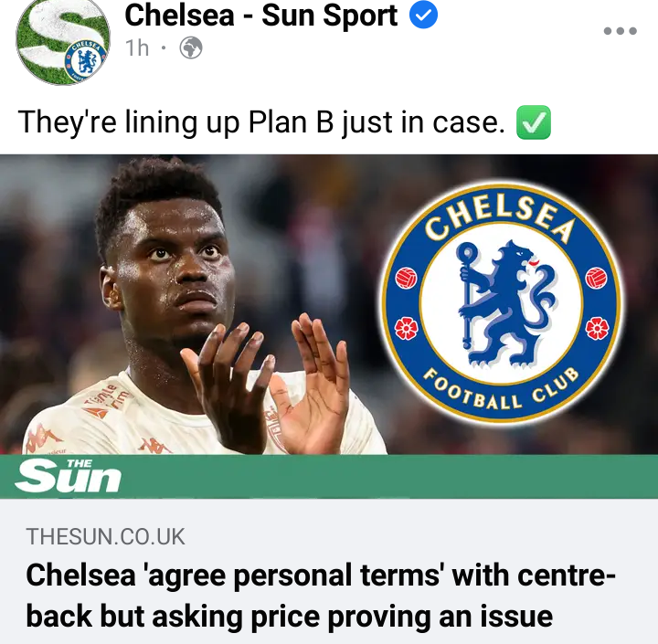Click 'FOOTBALL CLUB' text on the crest
Screen dimensions: 658x644
501,389
